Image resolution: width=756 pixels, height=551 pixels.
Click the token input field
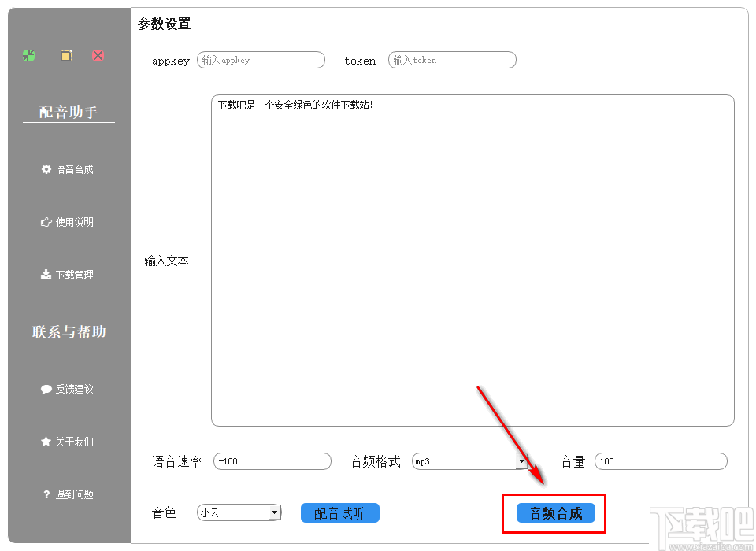click(x=451, y=60)
